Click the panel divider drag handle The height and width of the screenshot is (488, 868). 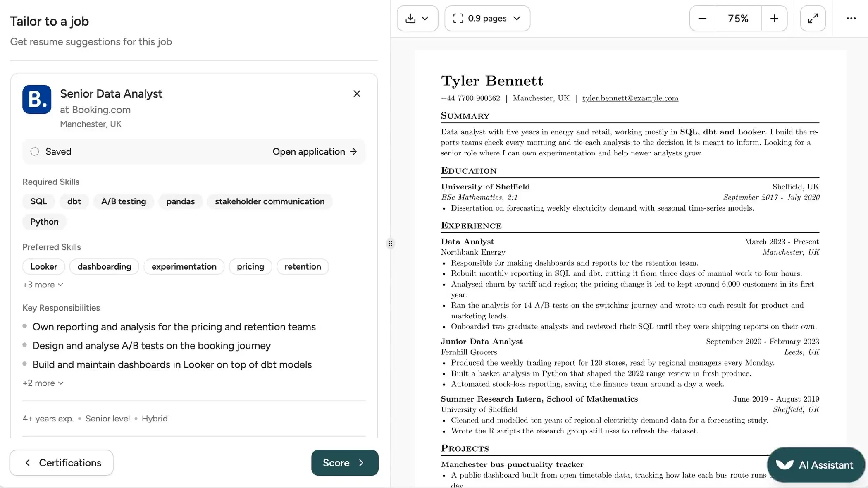coord(391,244)
